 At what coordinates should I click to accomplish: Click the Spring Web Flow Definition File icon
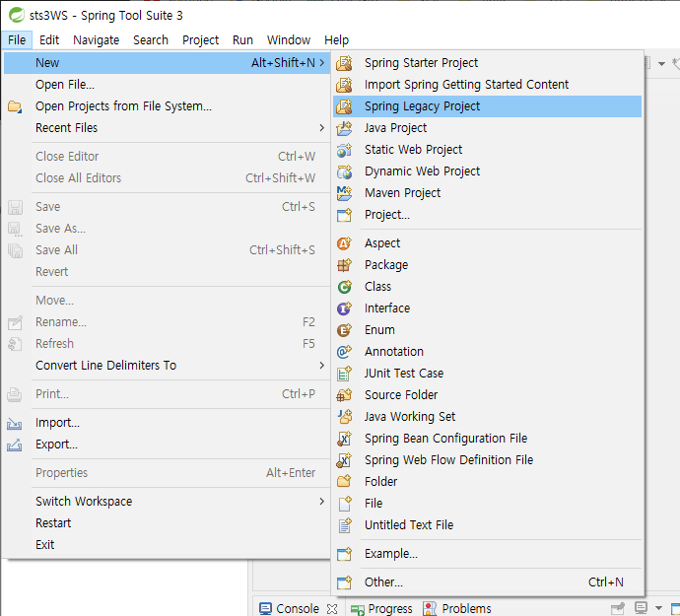[x=344, y=460]
